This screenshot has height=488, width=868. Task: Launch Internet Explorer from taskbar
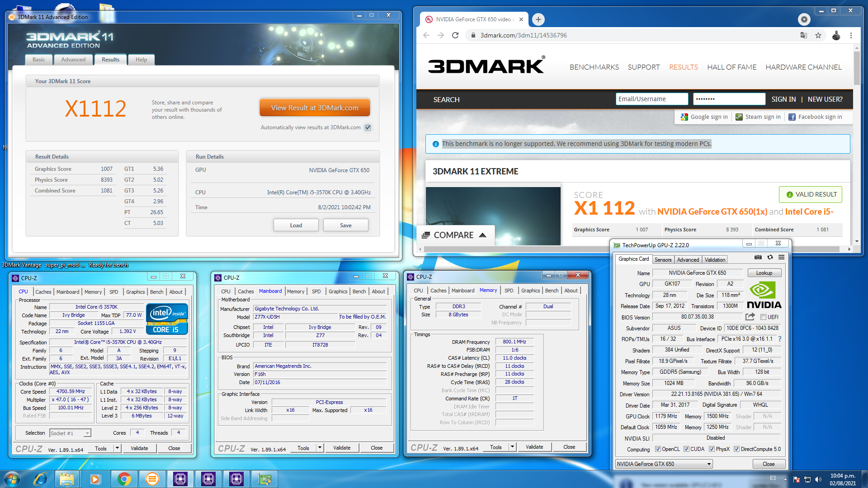[x=41, y=479]
